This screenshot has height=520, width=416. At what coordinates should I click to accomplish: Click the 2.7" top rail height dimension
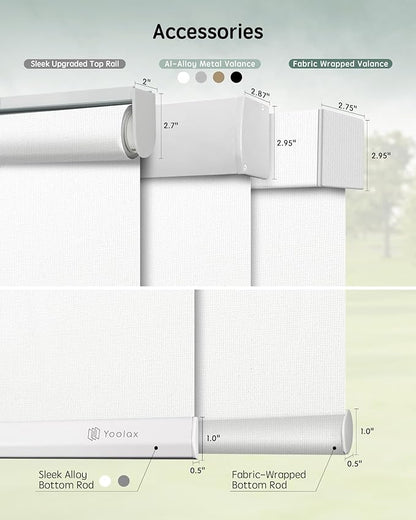[171, 125]
